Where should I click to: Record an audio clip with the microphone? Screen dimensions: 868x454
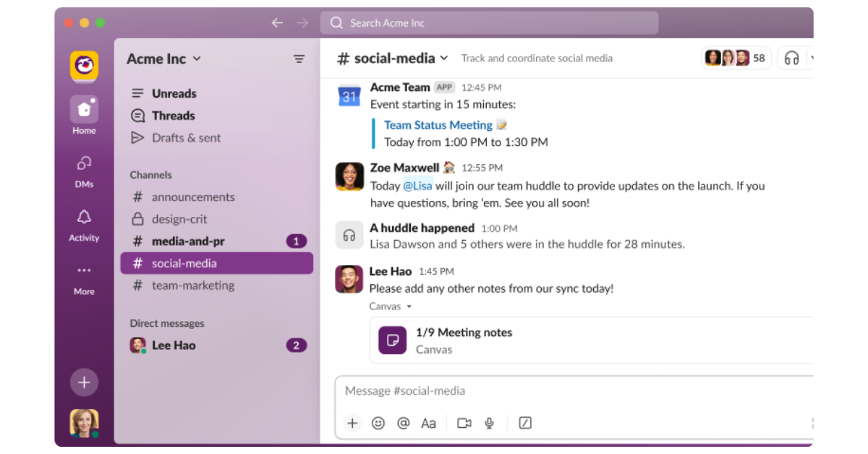coord(490,423)
